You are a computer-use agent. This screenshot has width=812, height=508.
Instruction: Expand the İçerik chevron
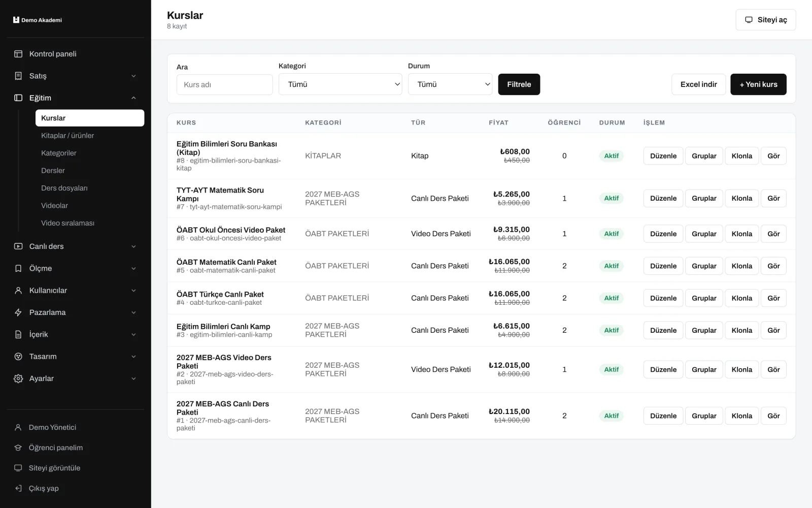point(133,335)
